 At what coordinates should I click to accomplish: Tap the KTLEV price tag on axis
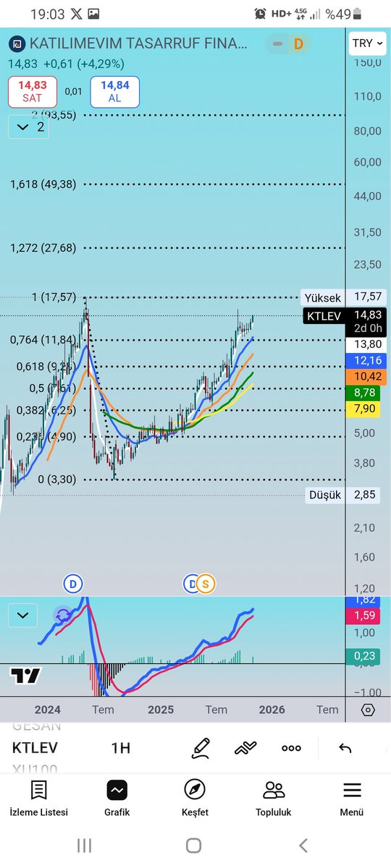[323, 315]
